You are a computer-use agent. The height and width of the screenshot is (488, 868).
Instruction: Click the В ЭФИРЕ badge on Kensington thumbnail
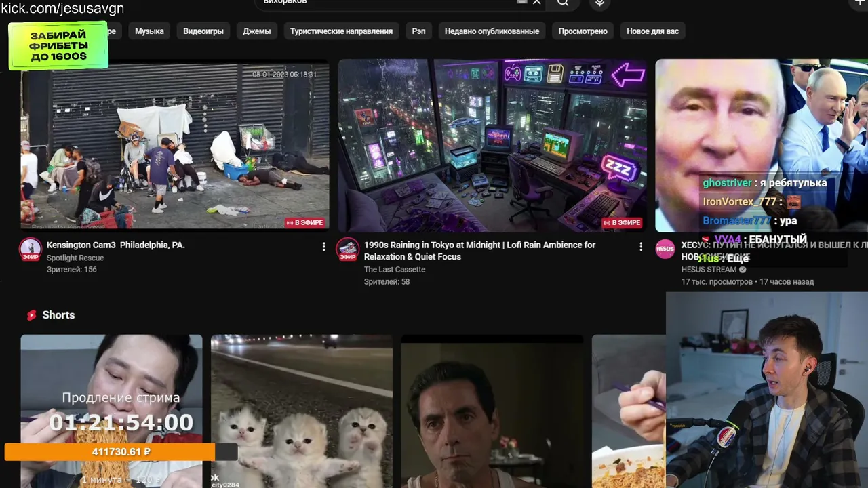point(305,222)
